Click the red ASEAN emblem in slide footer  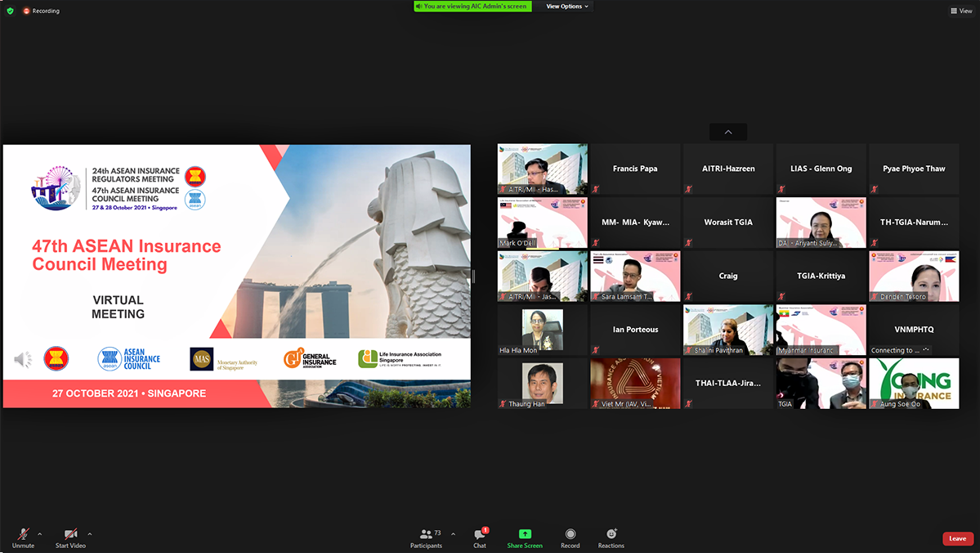point(56,358)
